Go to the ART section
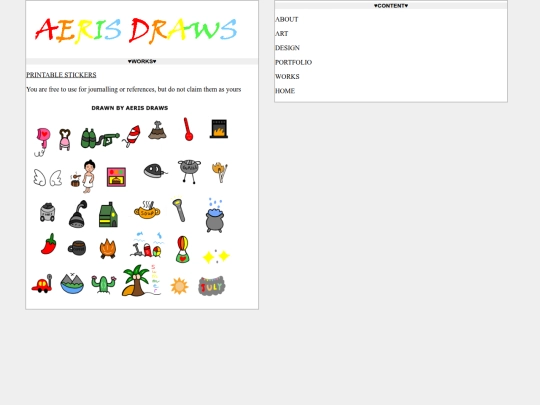The image size is (540, 405). [x=281, y=34]
